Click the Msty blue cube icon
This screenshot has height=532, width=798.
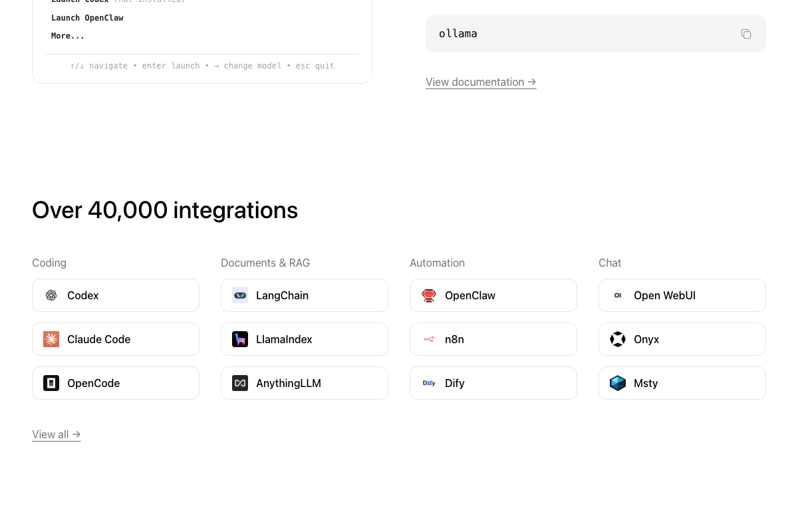point(618,383)
